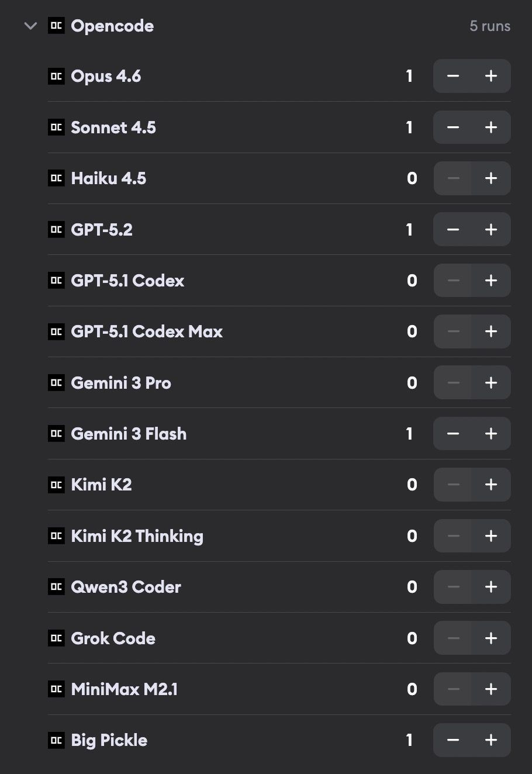532x774 pixels.
Task: Increment Kimi K2 run count
Action: [491, 485]
